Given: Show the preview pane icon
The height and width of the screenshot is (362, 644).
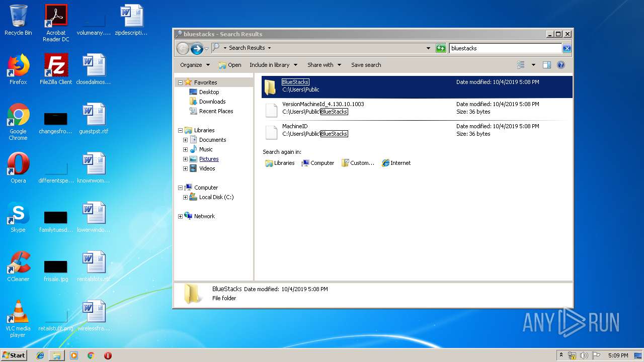Looking at the screenshot, I should coord(547,65).
